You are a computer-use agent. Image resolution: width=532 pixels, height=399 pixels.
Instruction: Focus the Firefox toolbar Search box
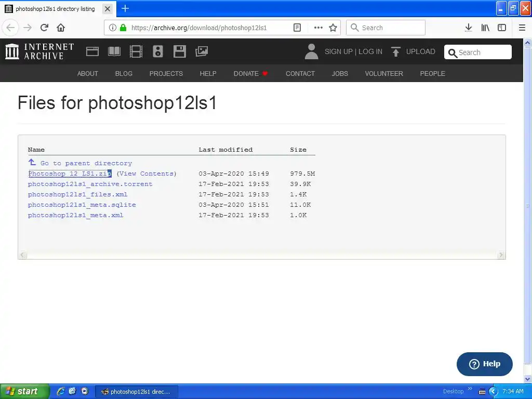pos(385,28)
